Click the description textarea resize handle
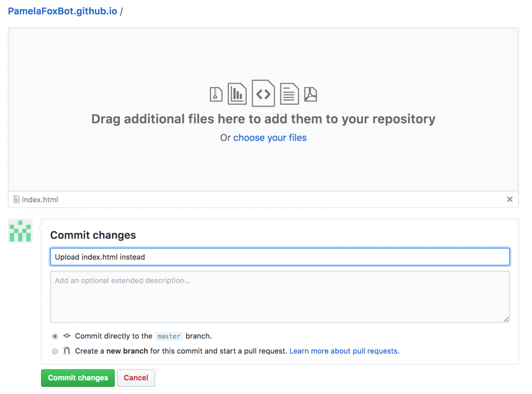Viewport: 532px width, 394px height. click(506, 319)
